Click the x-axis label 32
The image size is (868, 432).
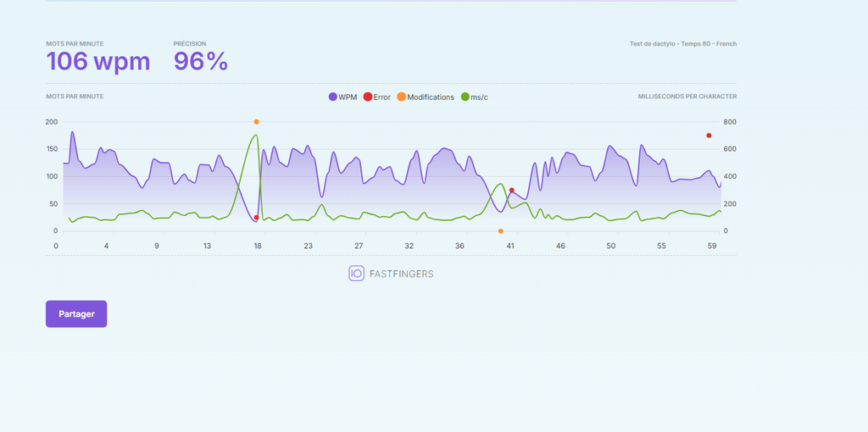(x=409, y=246)
